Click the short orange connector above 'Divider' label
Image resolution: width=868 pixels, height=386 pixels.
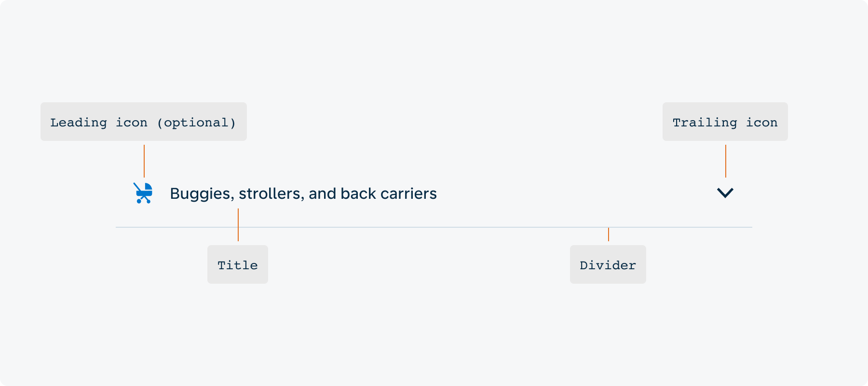(609, 234)
